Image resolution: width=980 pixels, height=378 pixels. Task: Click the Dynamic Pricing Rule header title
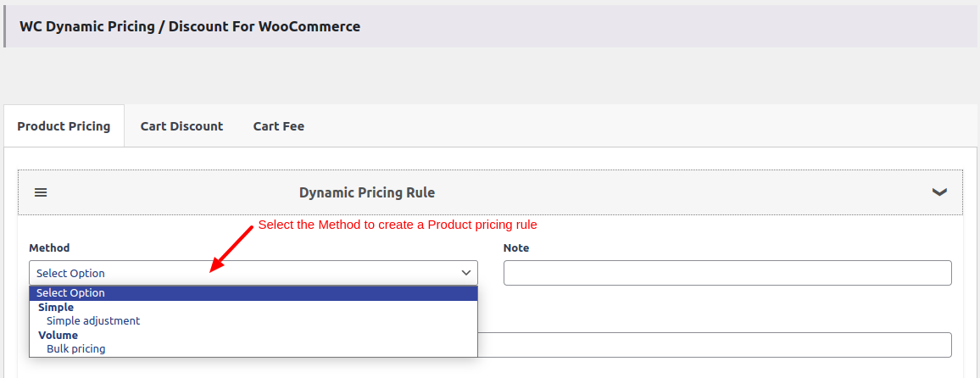(x=367, y=192)
